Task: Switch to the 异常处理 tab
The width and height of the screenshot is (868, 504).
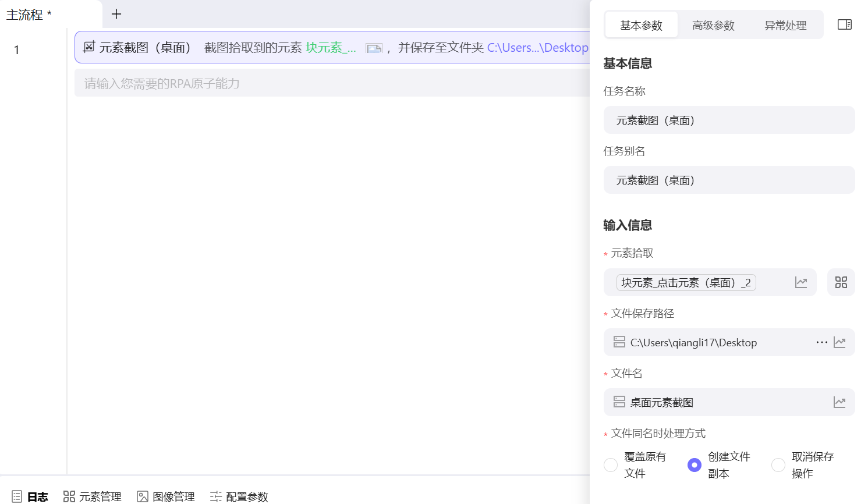Action: pyautogui.click(x=785, y=24)
